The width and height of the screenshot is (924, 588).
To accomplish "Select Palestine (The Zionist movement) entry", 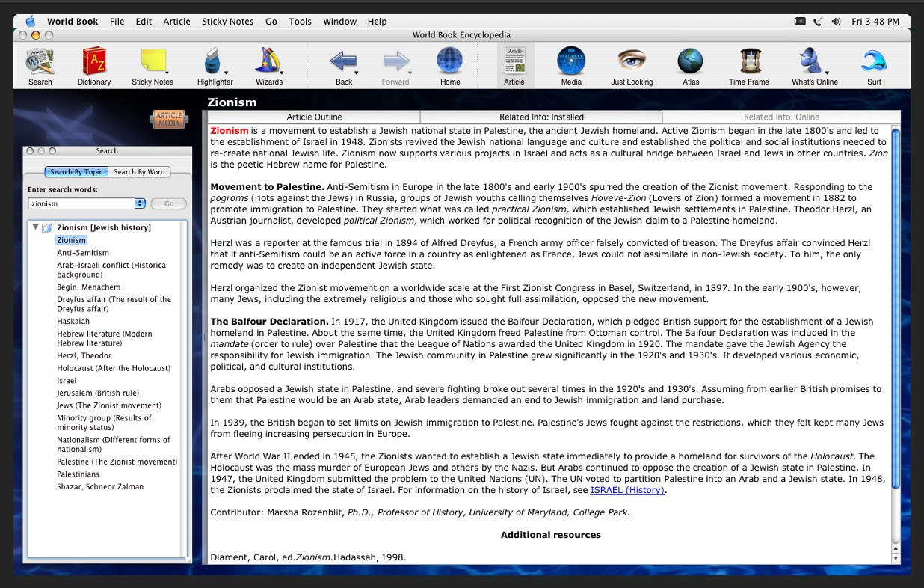I will pos(117,462).
